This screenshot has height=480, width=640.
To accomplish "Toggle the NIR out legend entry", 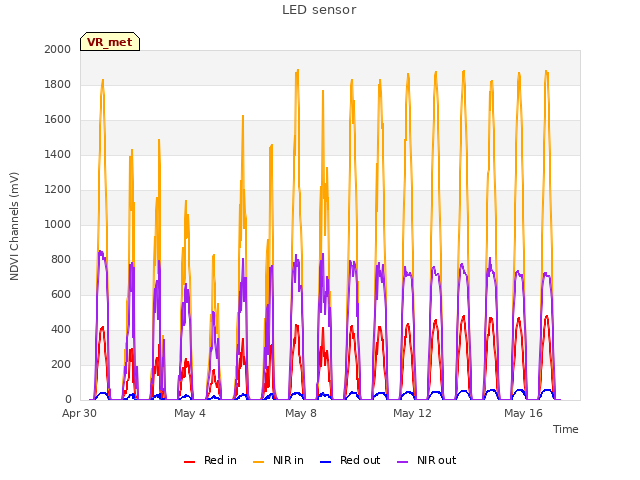I will [427, 460].
